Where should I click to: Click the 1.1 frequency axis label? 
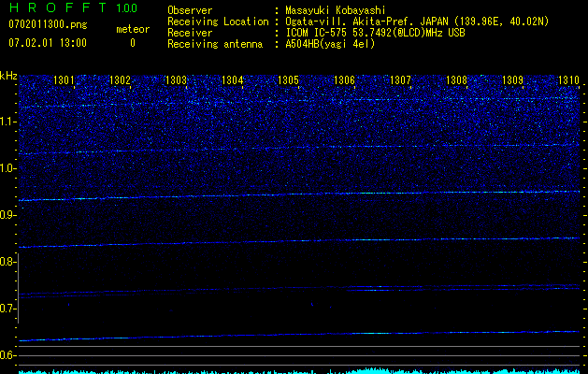point(7,122)
